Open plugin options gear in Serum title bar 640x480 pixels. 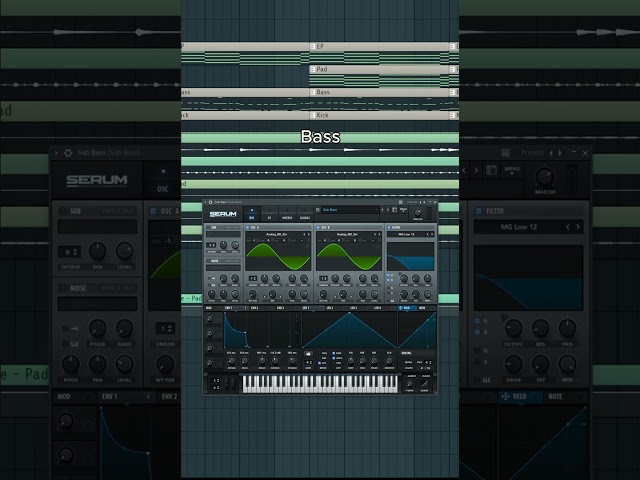pyautogui.click(x=210, y=202)
